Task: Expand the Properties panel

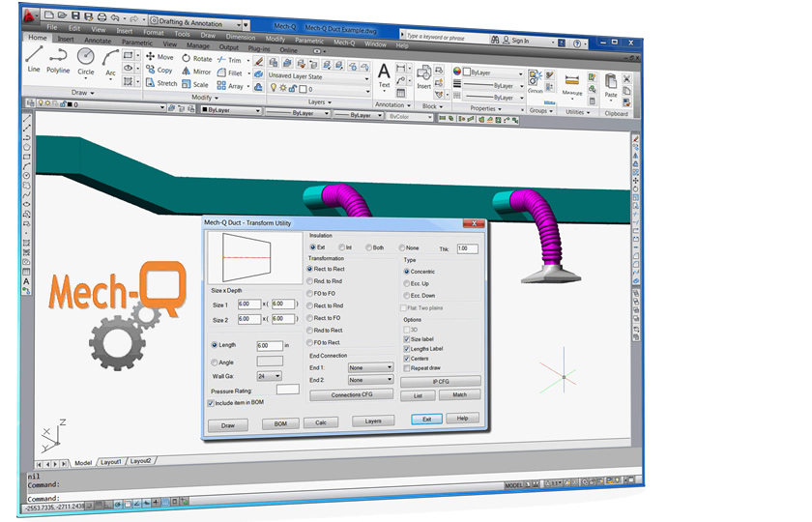Action: coord(485,108)
